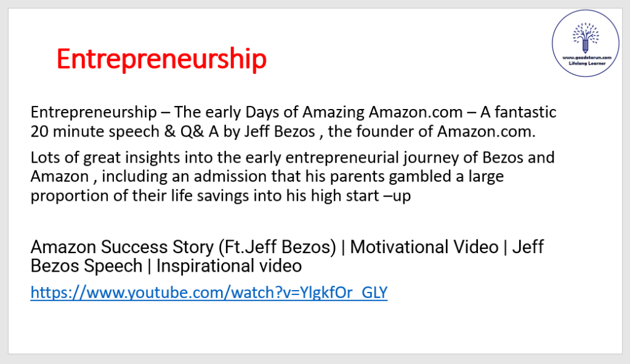
Task: Click the text (Ft.Jeff Bezos) in video title
Action: pos(275,248)
